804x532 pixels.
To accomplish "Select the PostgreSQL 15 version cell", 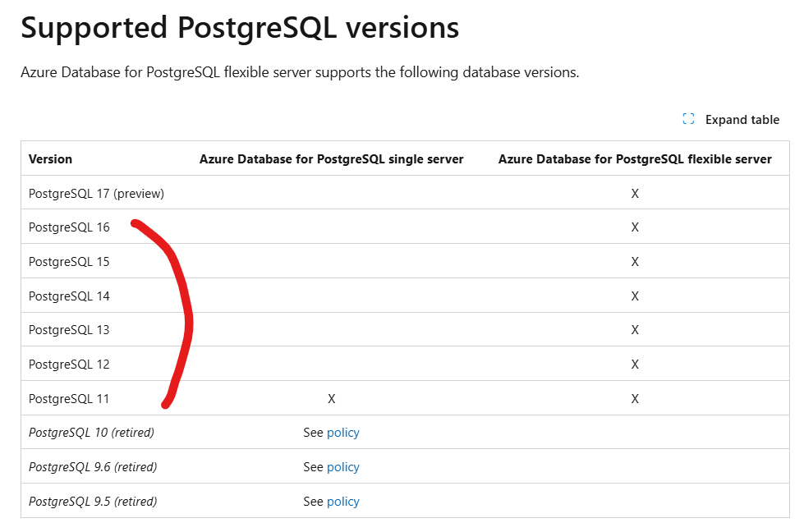I will 69,261.
